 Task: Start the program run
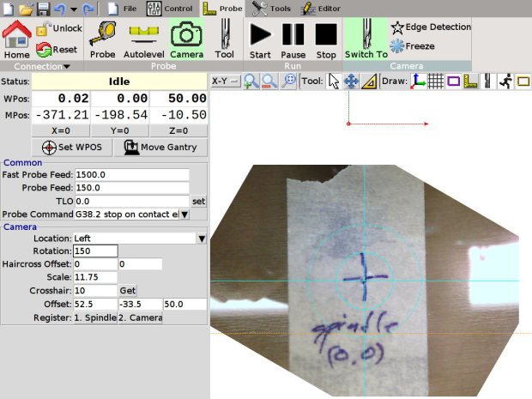point(260,39)
